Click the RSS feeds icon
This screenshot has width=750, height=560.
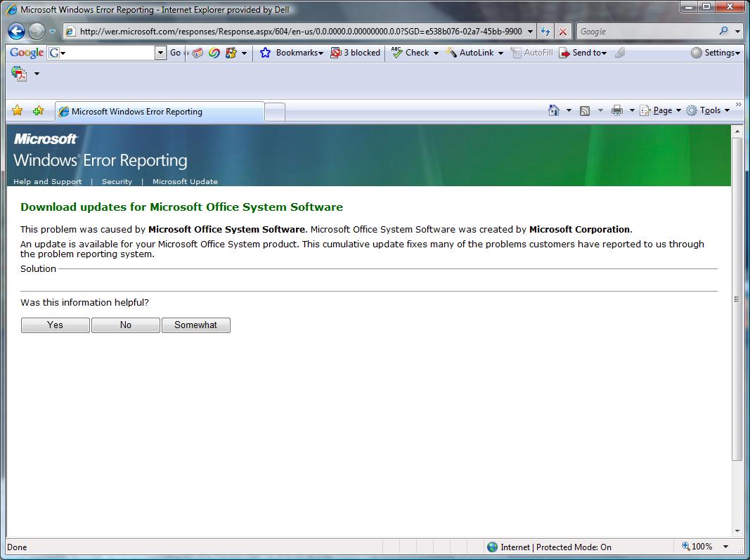[x=585, y=110]
